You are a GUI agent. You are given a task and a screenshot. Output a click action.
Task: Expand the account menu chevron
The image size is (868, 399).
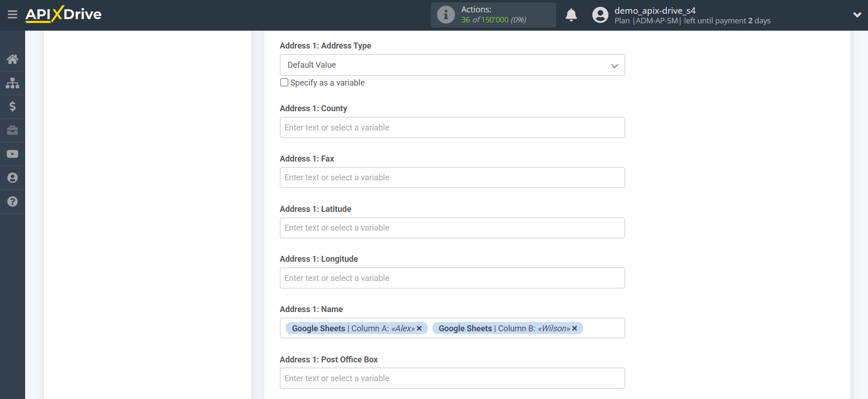coord(857,15)
